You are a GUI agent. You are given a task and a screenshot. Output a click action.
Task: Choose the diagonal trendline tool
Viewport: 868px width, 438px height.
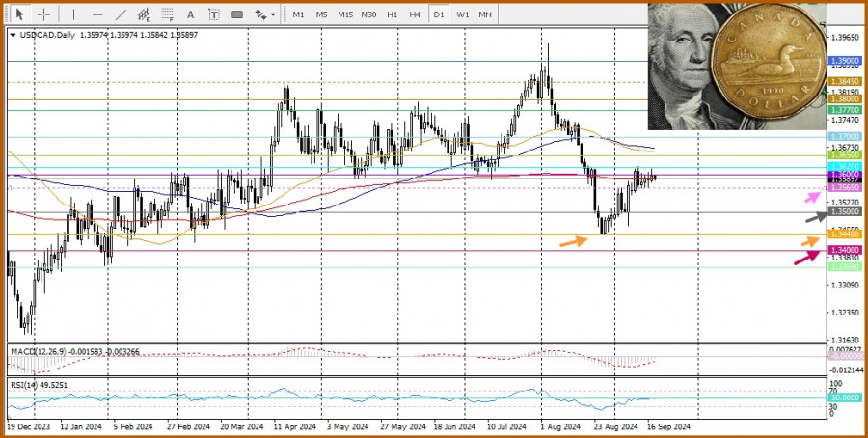pyautogui.click(x=120, y=14)
